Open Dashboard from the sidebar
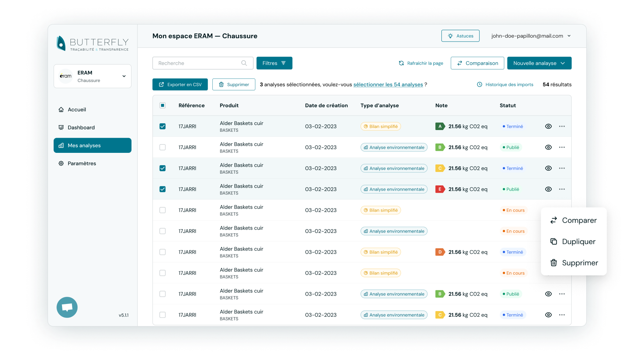Viewport: 644px width, 362px height. (93, 127)
